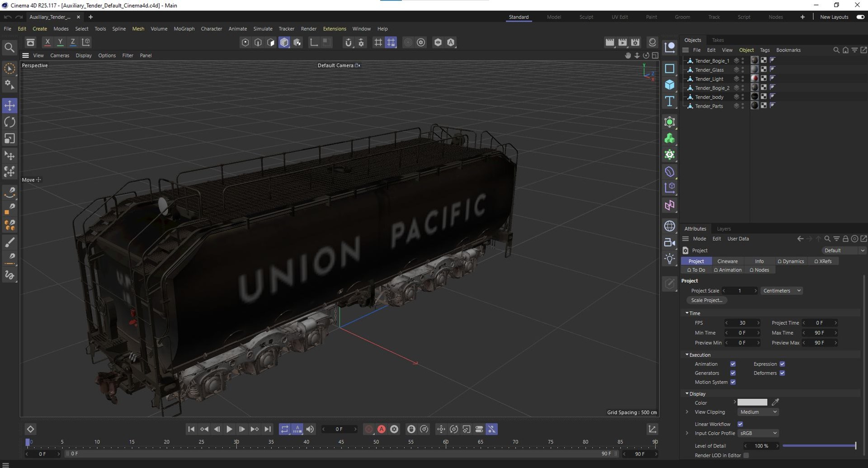868x468 pixels.
Task: Toggle the New Layouts switch
Action: point(860,17)
